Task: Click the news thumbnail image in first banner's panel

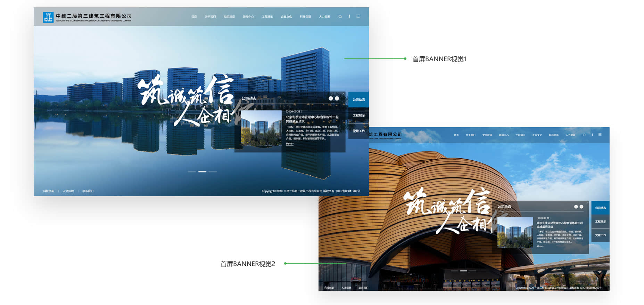Action: (x=261, y=128)
